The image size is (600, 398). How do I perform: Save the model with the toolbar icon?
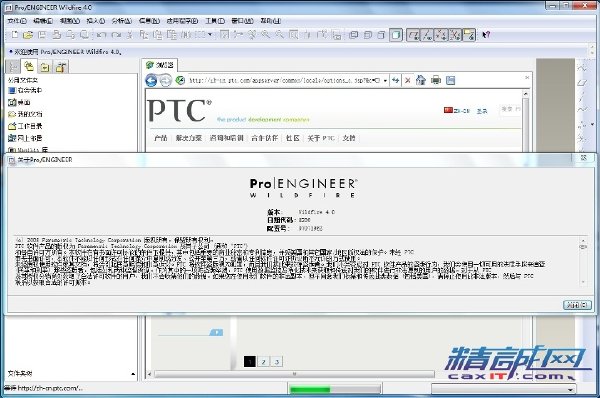tap(42, 35)
